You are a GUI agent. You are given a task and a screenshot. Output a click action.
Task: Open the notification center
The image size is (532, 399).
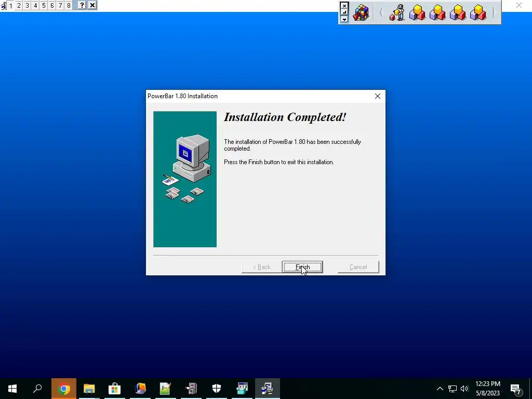click(x=516, y=389)
